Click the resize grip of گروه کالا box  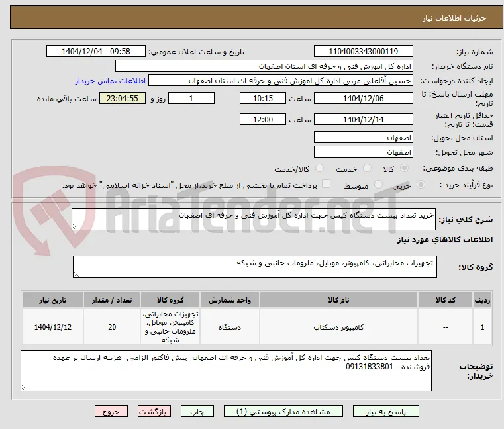(x=76, y=275)
